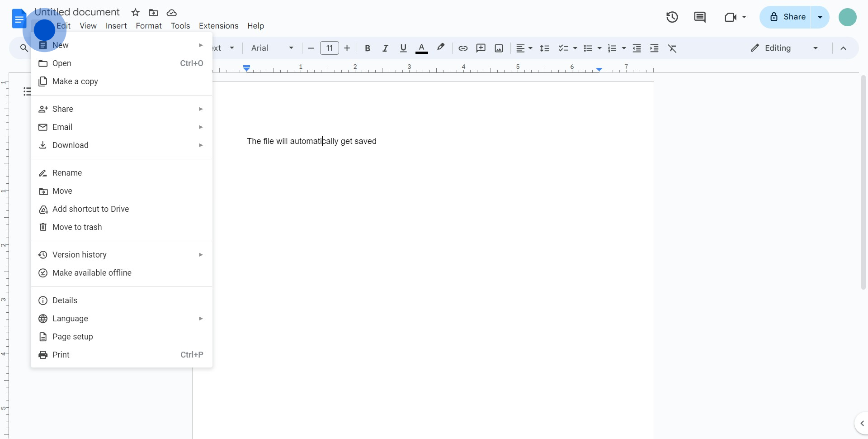Decrease the font size with the minus
868x439 pixels.
point(311,48)
